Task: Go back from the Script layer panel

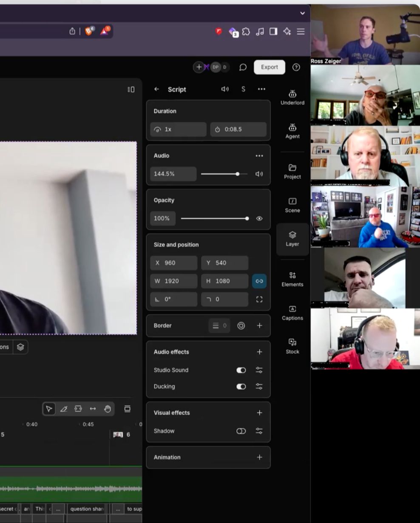Action: [x=156, y=89]
